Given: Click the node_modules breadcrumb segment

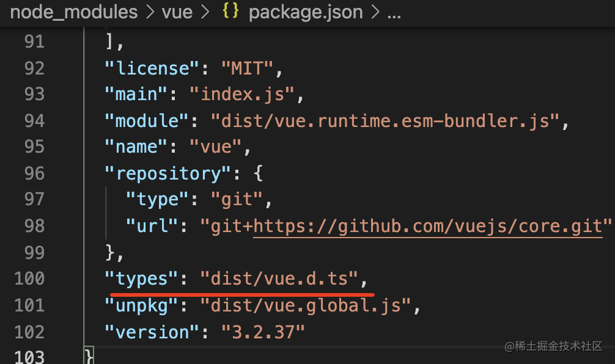Looking at the screenshot, I should (74, 12).
